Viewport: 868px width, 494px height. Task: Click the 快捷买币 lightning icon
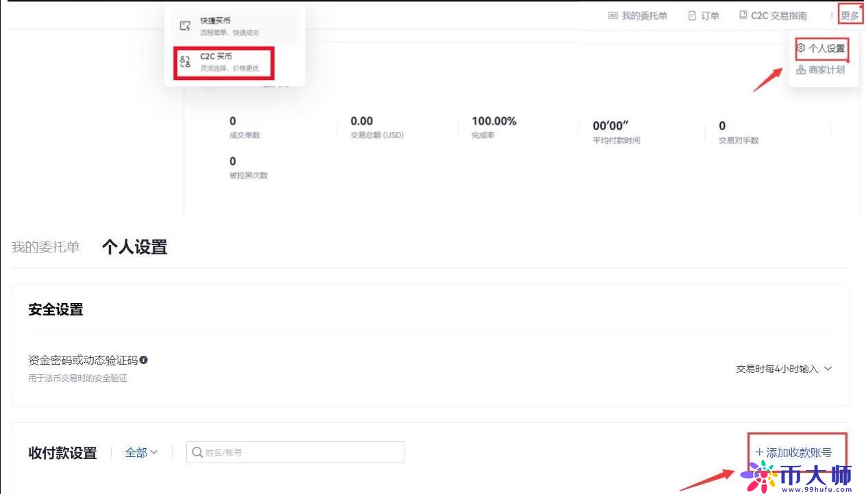(x=185, y=26)
